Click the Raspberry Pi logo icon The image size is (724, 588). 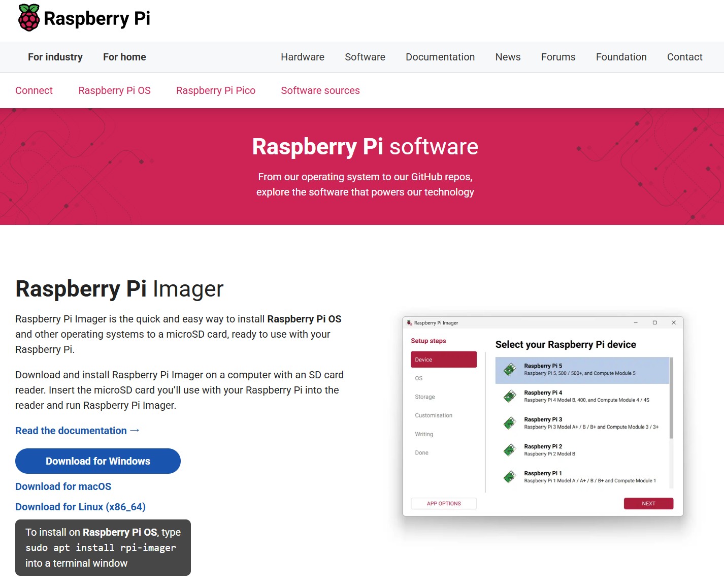(29, 18)
